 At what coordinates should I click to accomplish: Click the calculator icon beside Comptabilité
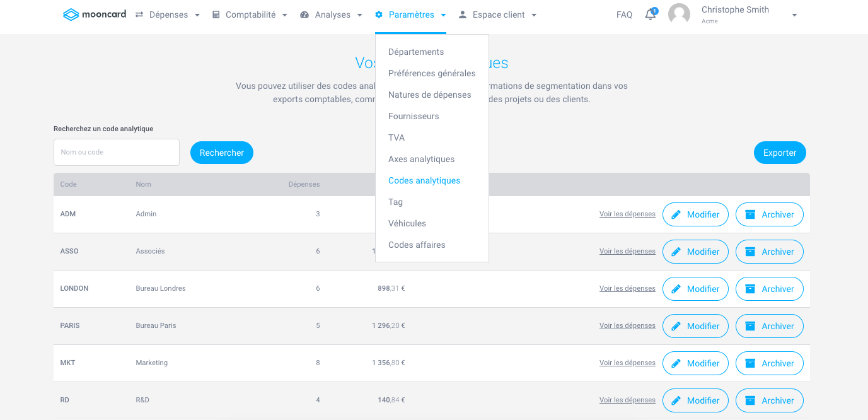click(x=216, y=15)
